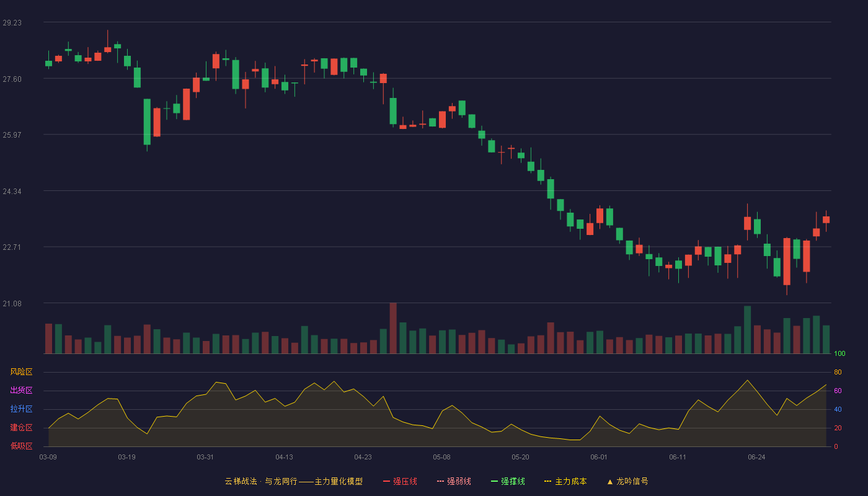Toggle the 主力成本 legend series
868x496 pixels.
[565, 481]
